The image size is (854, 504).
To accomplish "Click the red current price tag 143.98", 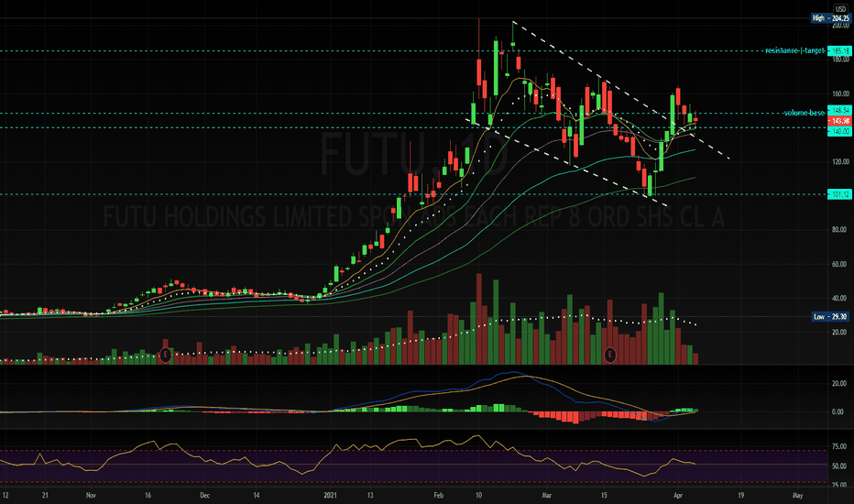I will pos(839,121).
